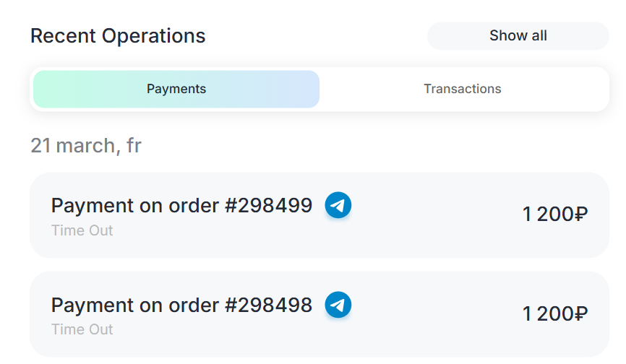Click the Recent Operations heading
Image resolution: width=626 pixels, height=364 pixels.
118,35
